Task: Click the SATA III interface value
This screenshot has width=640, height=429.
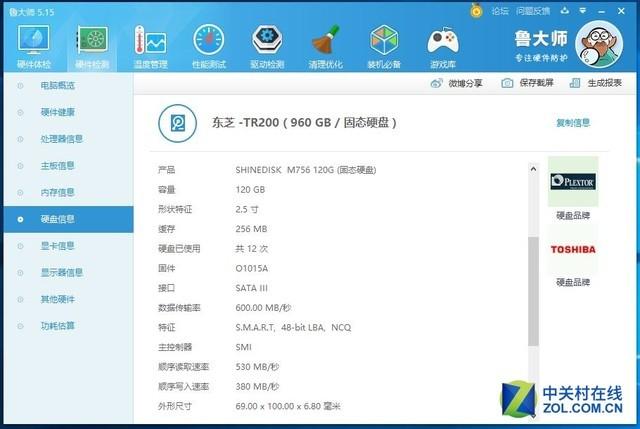Action: [251, 288]
